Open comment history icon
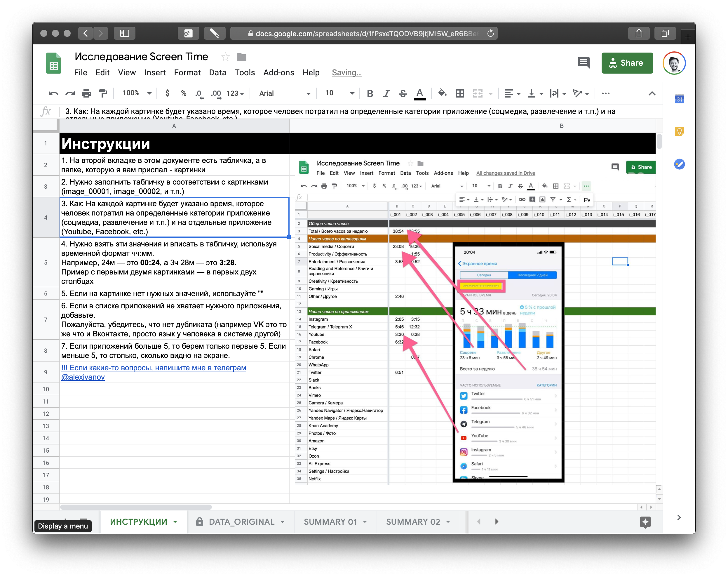 coord(583,62)
